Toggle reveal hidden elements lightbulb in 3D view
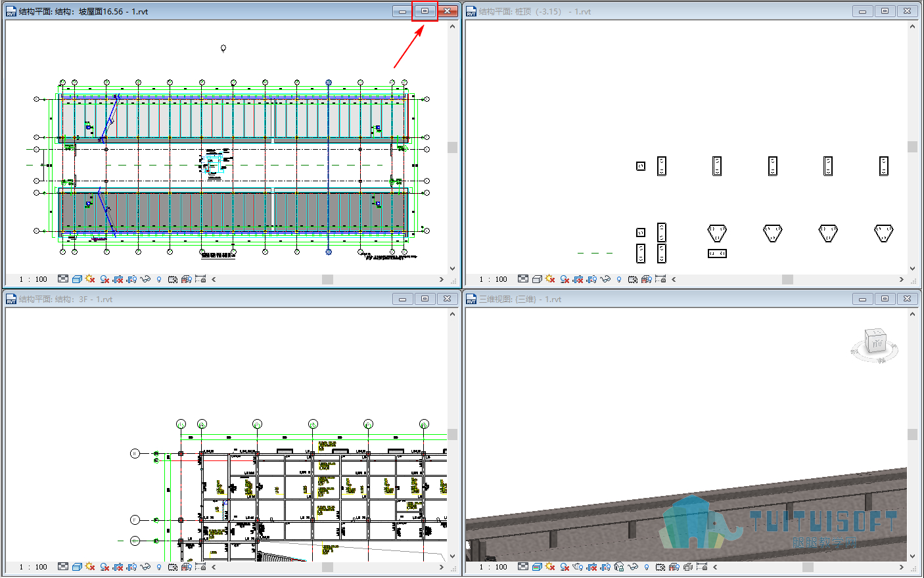Viewport: 924px width, 578px height. point(647,567)
